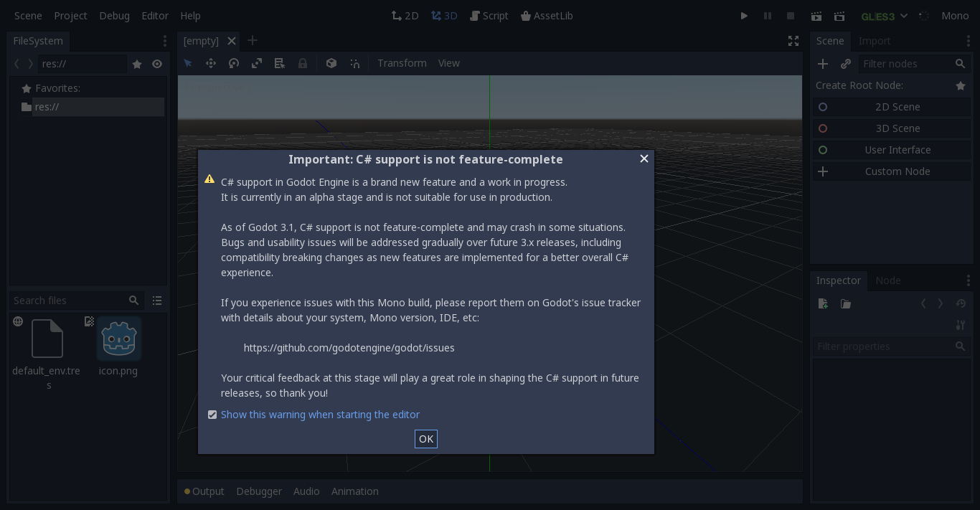The image size is (980, 510).
Task: Add a new scene tab
Action: (x=253, y=41)
